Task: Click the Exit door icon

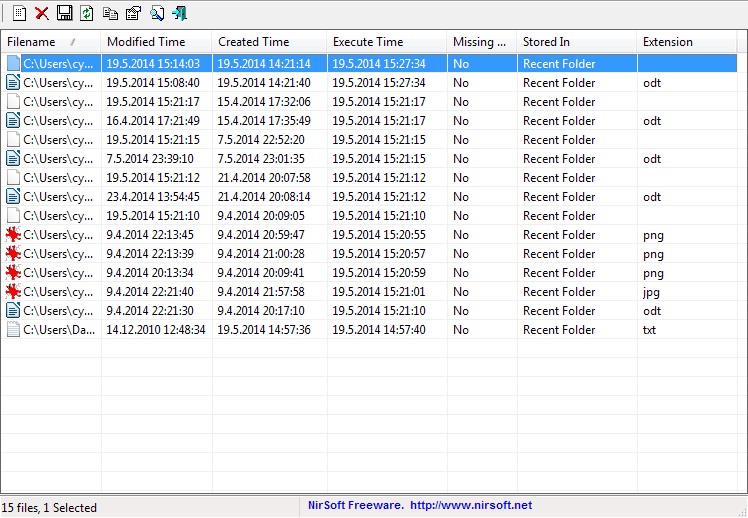Action: [x=180, y=13]
